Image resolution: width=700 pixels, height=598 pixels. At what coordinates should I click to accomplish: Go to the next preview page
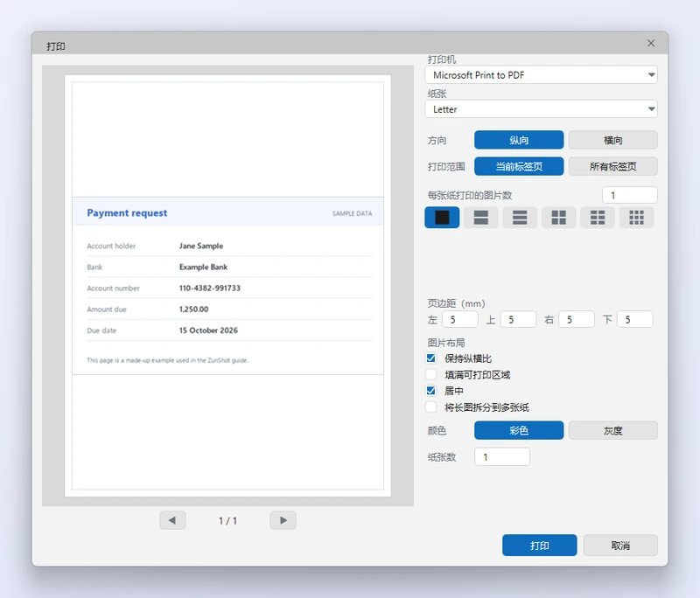283,520
